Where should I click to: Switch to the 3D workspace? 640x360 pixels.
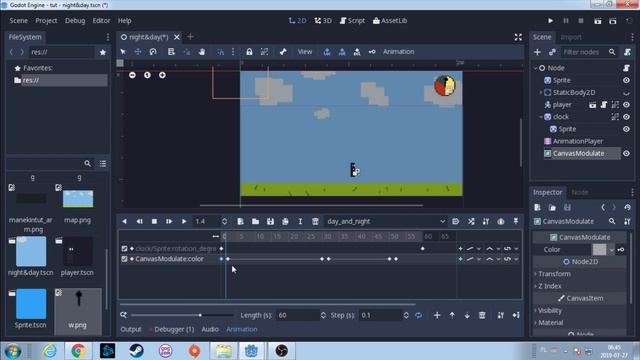click(x=323, y=20)
